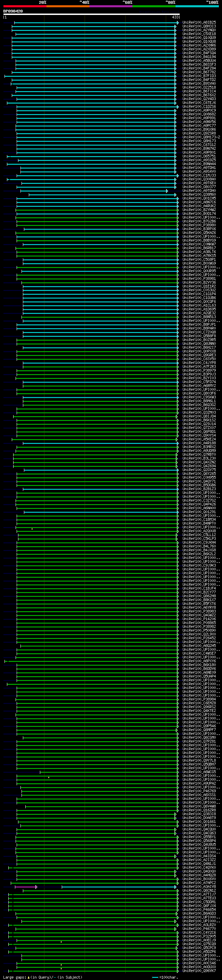The width and height of the screenshot is (222, 980).
Task: Click purple alignment segment of UniRef100_A3AIV8
Action: tap(26, 887)
